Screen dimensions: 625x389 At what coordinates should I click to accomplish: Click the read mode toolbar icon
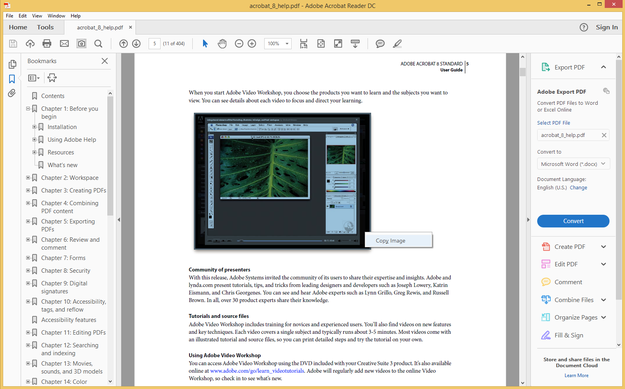tap(355, 44)
